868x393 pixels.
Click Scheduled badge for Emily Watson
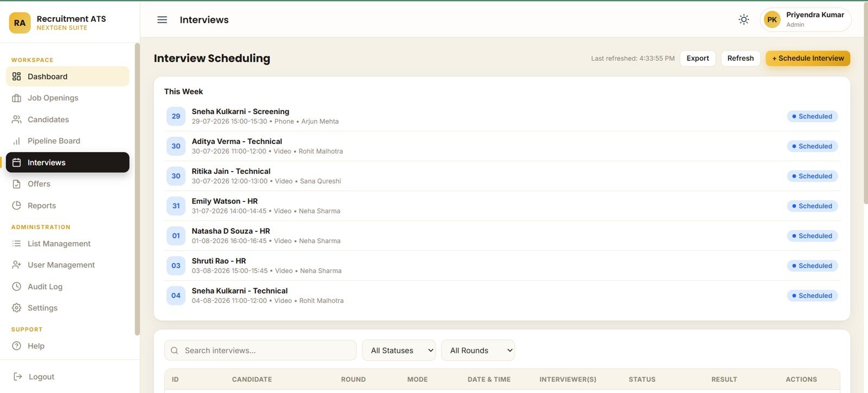812,206
